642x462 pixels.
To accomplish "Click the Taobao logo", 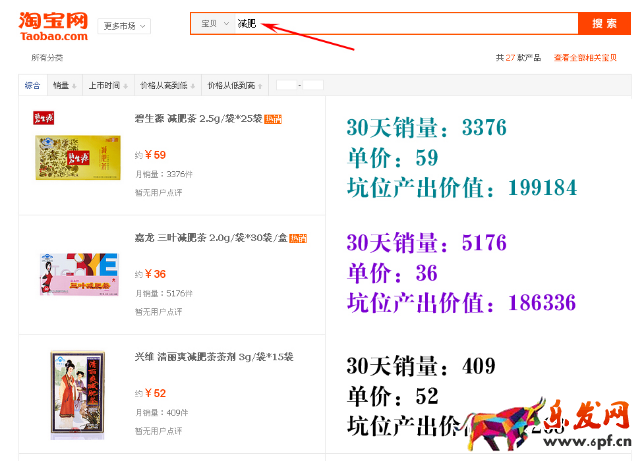I will (x=52, y=26).
